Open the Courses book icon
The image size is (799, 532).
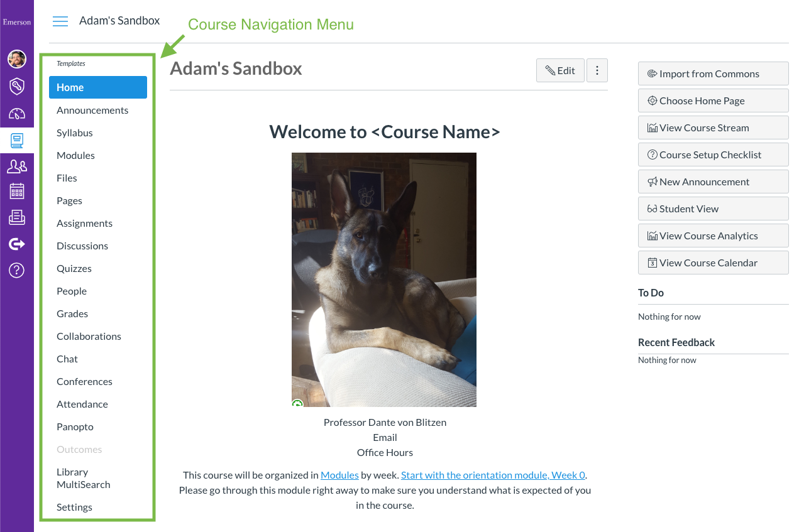point(17,141)
